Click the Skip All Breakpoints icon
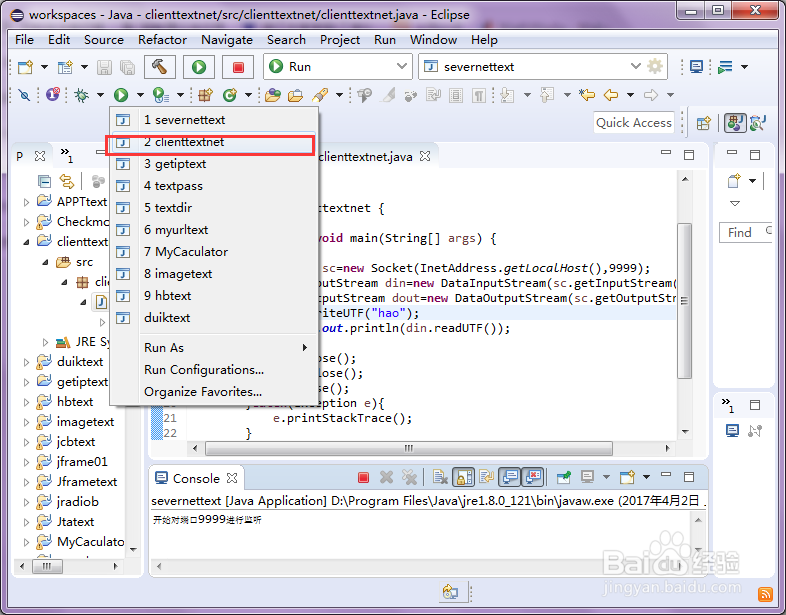786x615 pixels. 24,94
